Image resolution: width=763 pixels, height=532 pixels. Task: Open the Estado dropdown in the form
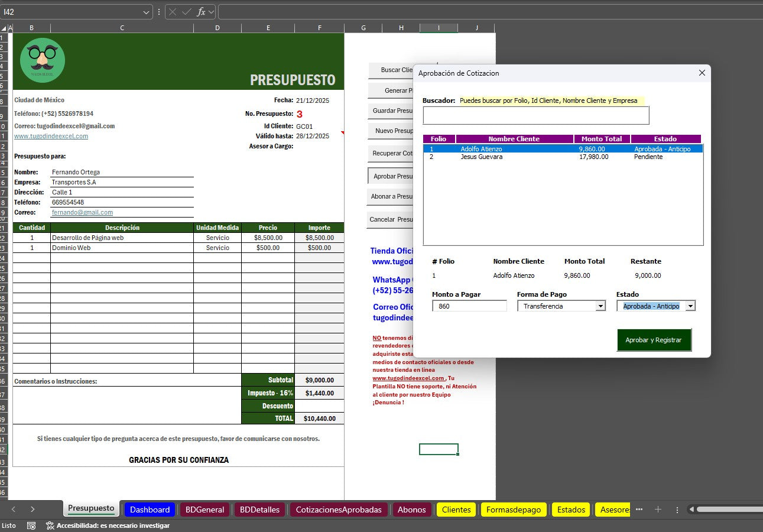[x=690, y=306]
